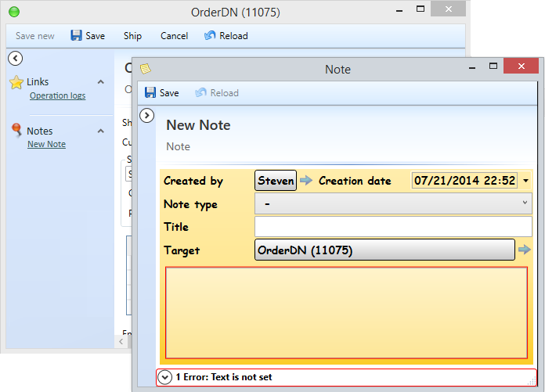Click the note icon in Note title bar
545x392 pixels.
click(x=146, y=69)
